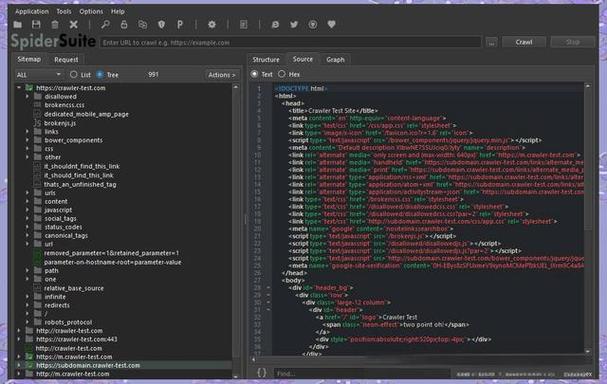Viewport: 607px width, 384px height.
Task: Click the document page toolbar icon
Action: [243, 25]
